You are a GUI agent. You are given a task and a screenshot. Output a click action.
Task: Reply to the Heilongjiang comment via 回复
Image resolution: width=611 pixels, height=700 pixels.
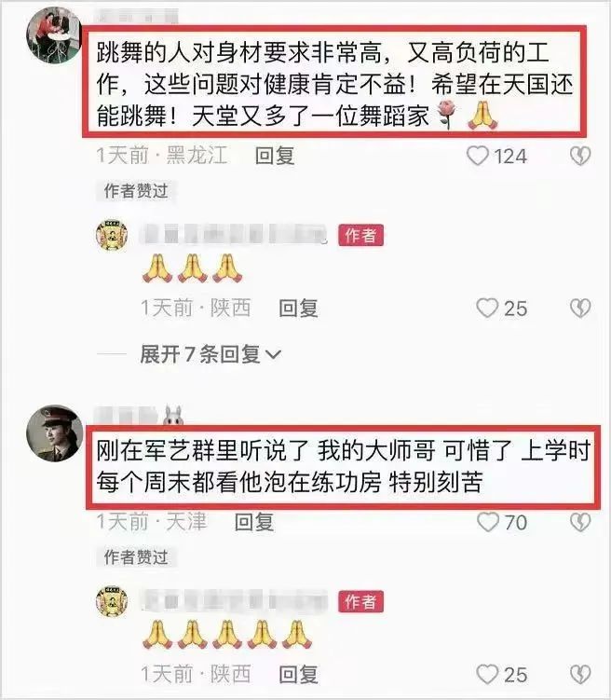click(275, 156)
